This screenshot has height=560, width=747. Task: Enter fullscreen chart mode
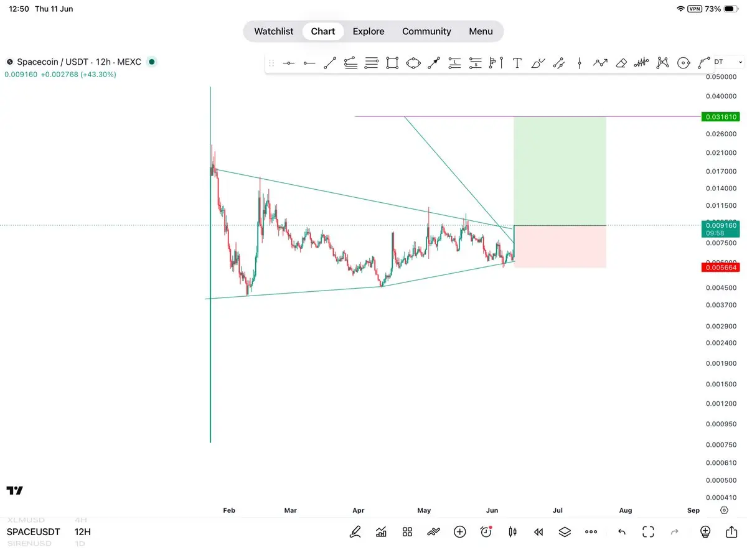click(x=648, y=532)
